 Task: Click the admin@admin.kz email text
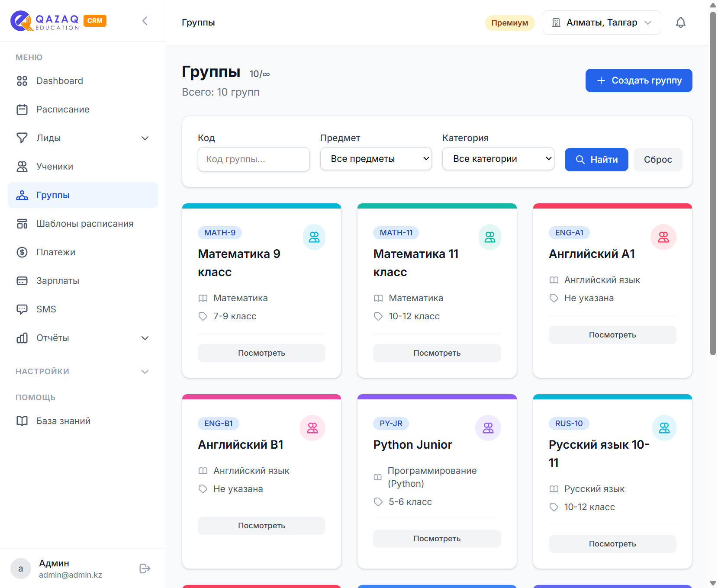71,575
